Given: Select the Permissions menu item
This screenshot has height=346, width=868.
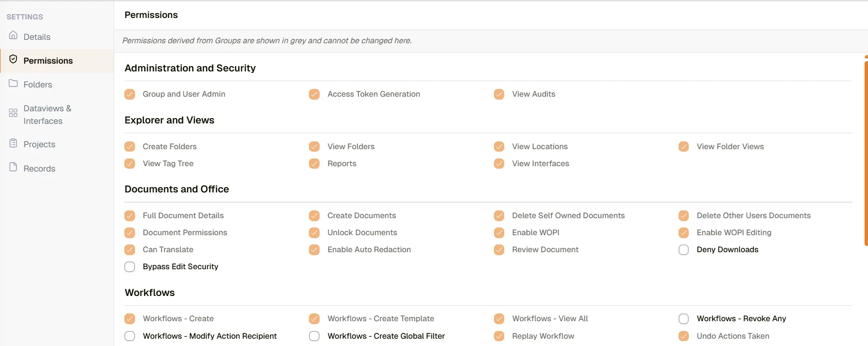Looking at the screenshot, I should click(x=57, y=61).
